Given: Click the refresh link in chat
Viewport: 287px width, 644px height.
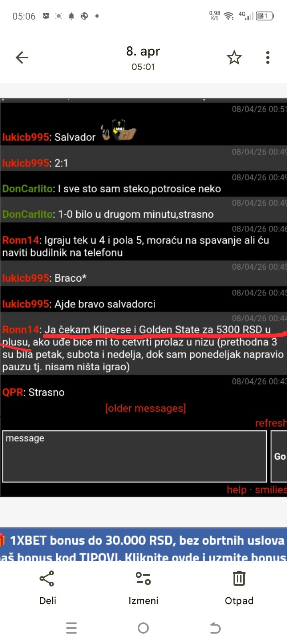Looking at the screenshot, I should click(271, 423).
